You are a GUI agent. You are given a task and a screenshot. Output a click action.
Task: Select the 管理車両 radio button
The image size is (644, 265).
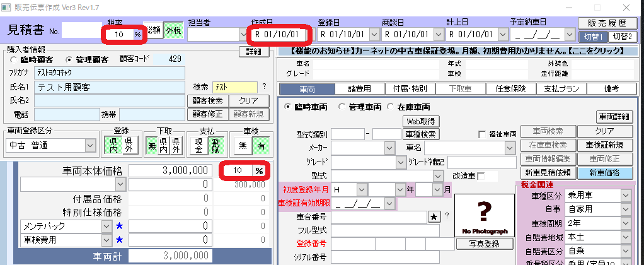pos(342,107)
